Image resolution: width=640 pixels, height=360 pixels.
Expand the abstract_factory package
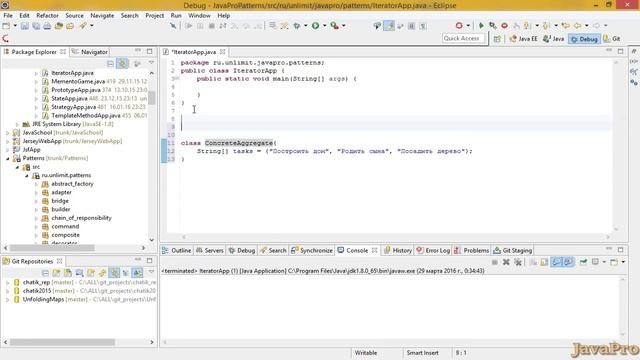36,184
